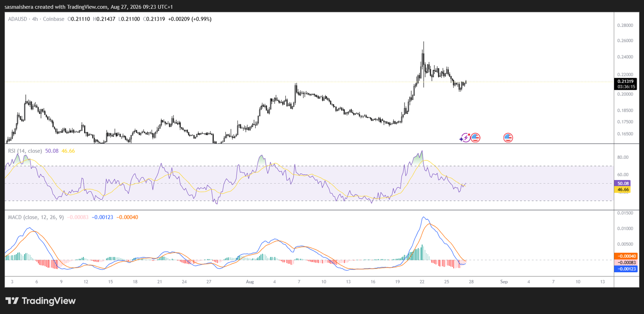This screenshot has height=314, width=644.
Task: Click date 22 on time axis
Action: pos(422,282)
